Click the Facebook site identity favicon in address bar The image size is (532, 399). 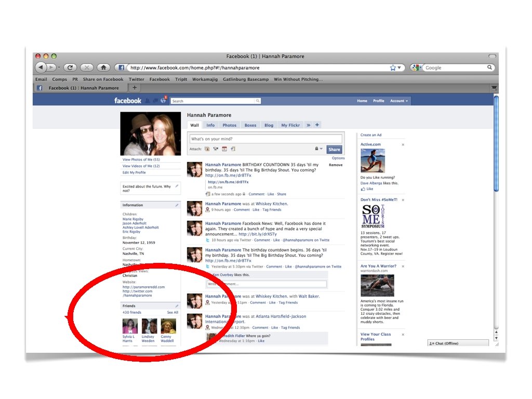point(121,68)
